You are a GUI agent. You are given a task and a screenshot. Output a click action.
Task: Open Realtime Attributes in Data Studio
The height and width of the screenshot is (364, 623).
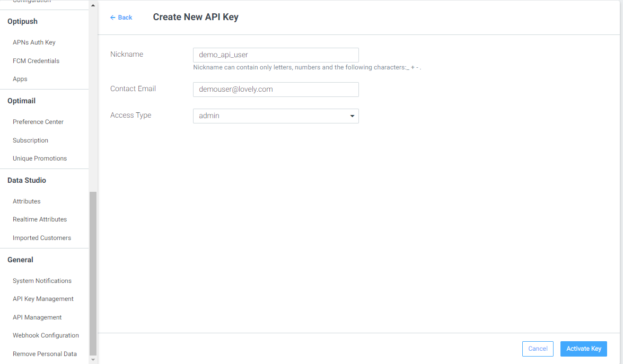[40, 219]
